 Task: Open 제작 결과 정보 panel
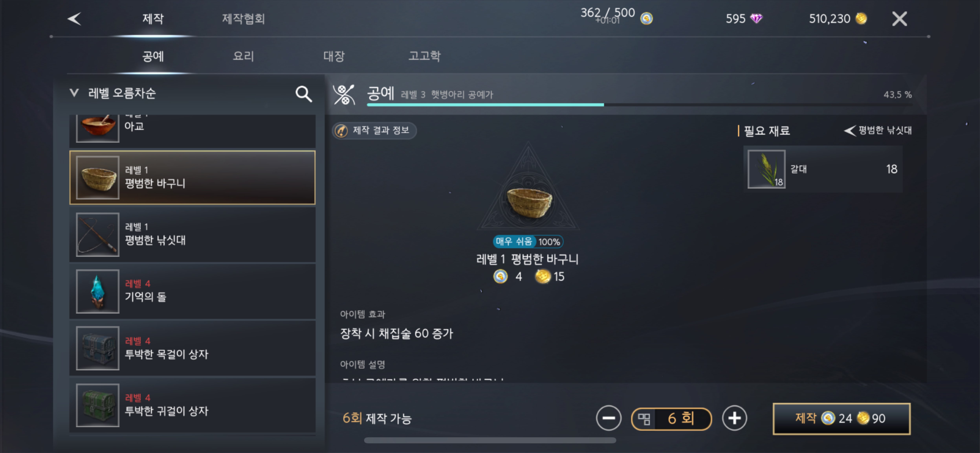click(374, 131)
